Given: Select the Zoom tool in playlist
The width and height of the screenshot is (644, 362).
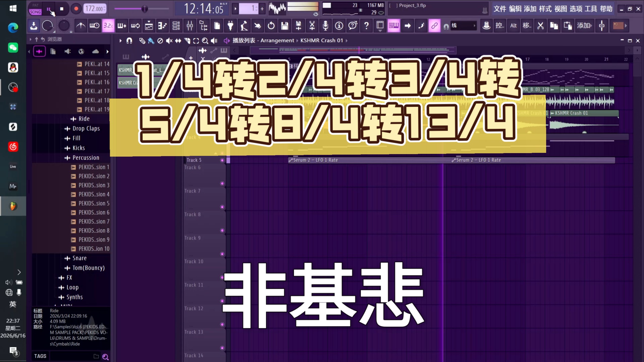Looking at the screenshot, I should 205,40.
